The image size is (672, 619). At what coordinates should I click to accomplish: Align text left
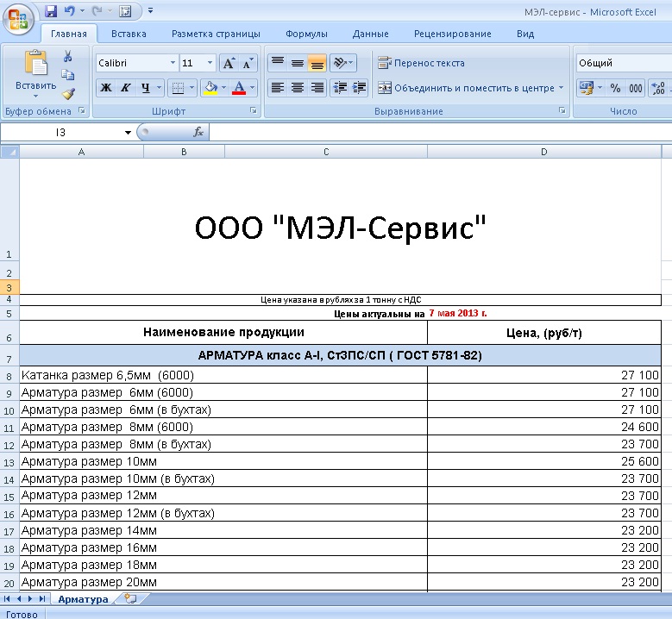[x=278, y=88]
